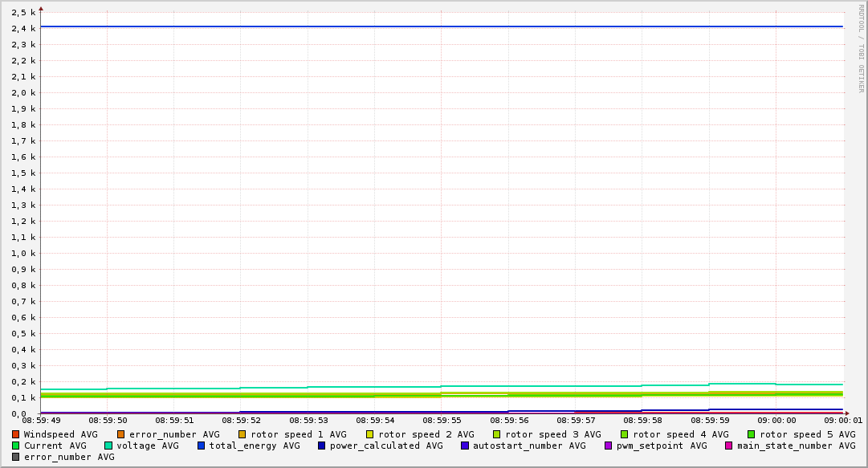Select the rotor speed 1 AVG color box
The image size is (868, 468).
242,434
